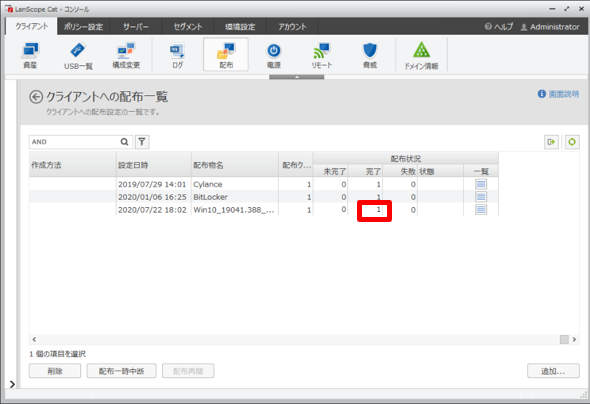The width and height of the screenshot is (590, 404).
Task: Sort by the 配布物名 column header
Action: click(x=235, y=165)
